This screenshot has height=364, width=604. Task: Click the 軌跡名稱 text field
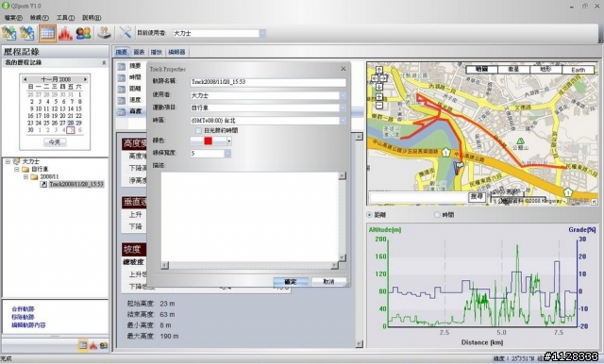268,82
